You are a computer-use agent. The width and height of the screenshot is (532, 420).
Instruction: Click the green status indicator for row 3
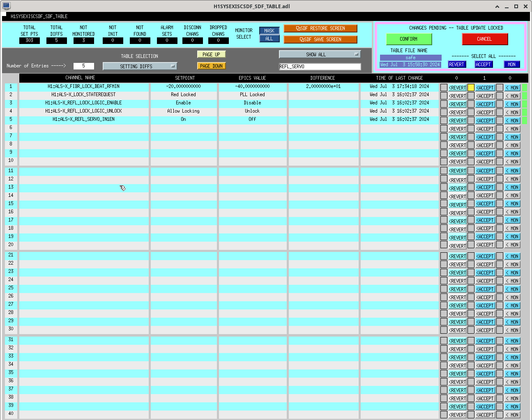[525, 104]
